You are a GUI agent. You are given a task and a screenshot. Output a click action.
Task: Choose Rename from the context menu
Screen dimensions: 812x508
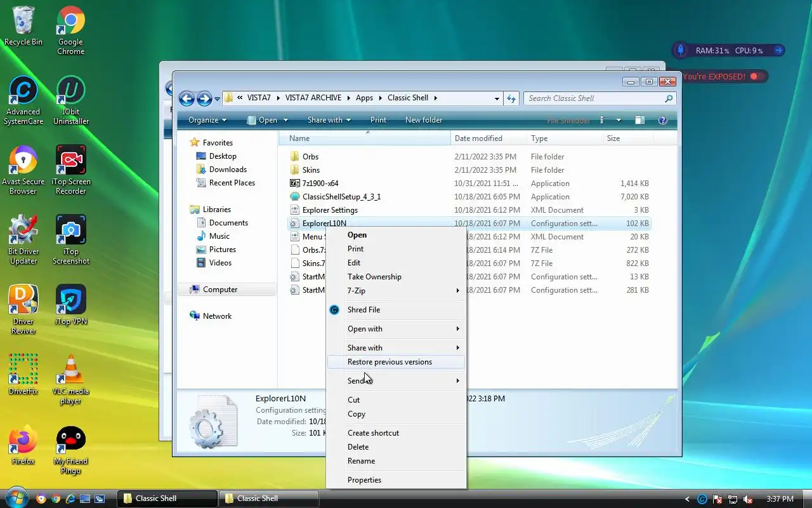(396, 461)
